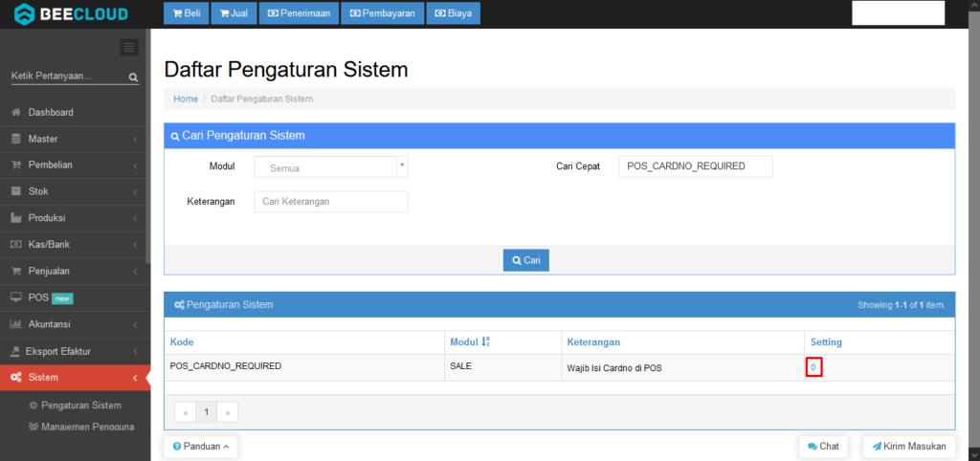Open Beli purchase shortcut
Image resolution: width=980 pixels, height=461 pixels.
pyautogui.click(x=187, y=13)
